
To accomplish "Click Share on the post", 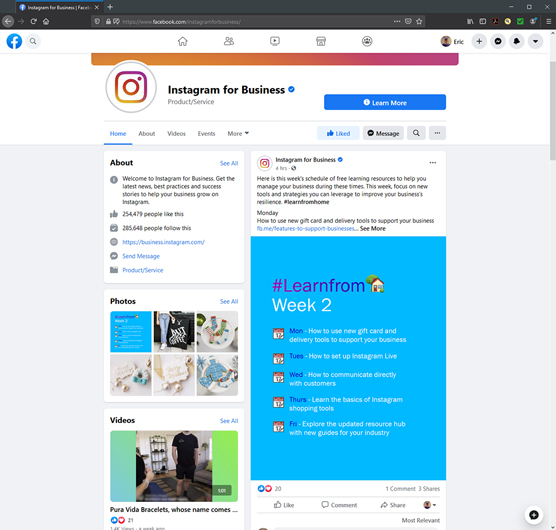I will (x=393, y=505).
